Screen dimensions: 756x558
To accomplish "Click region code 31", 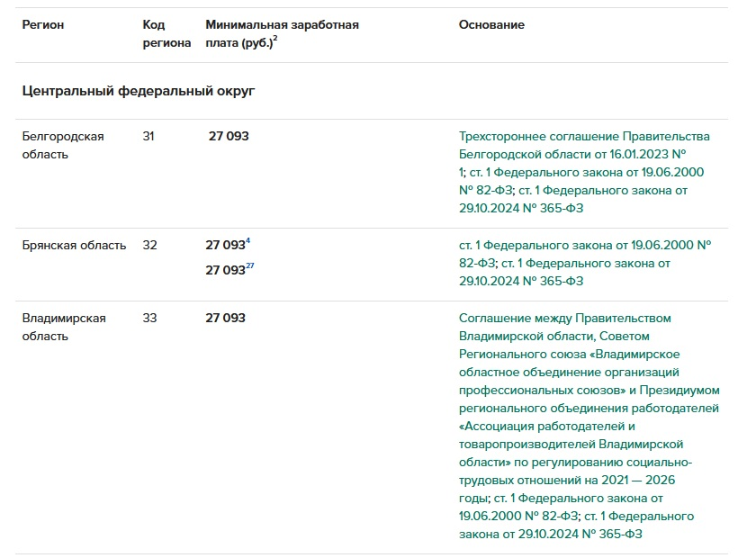I will pyautogui.click(x=148, y=137).
